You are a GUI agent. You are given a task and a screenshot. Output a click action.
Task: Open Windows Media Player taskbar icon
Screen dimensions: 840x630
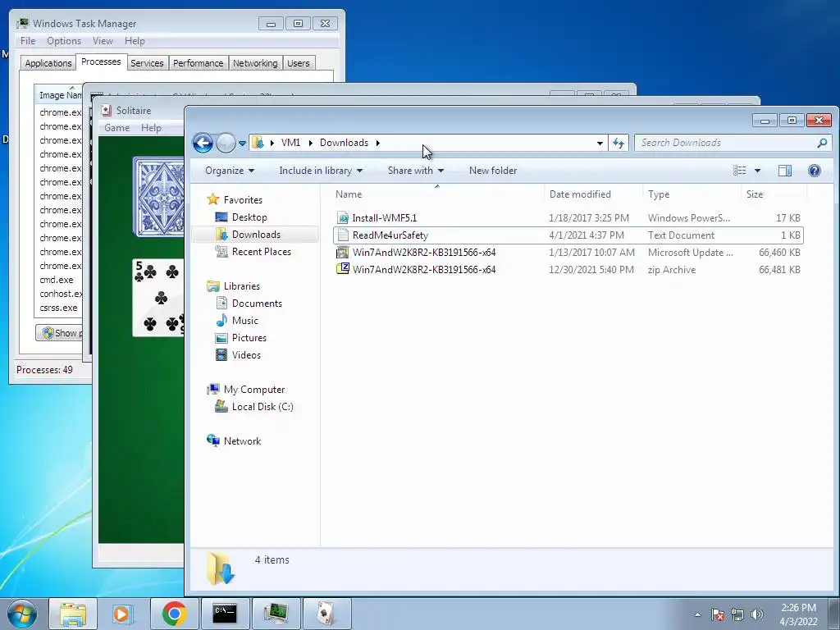click(x=123, y=614)
